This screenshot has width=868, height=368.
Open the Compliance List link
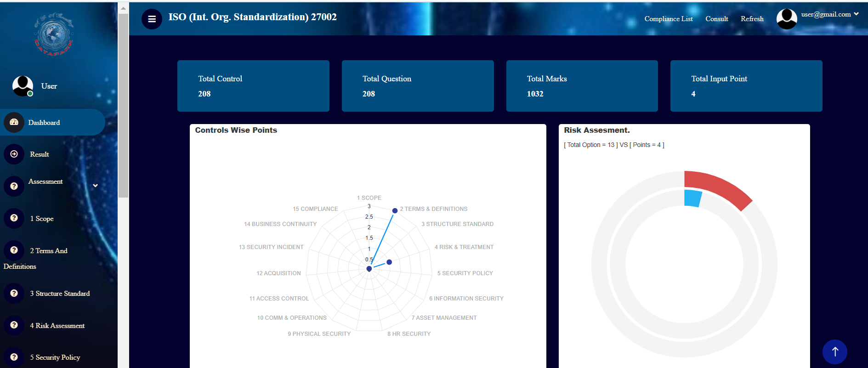point(668,19)
